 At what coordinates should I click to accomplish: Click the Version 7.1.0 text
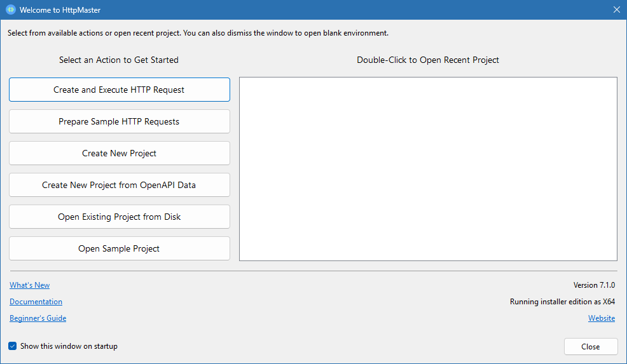click(x=594, y=285)
